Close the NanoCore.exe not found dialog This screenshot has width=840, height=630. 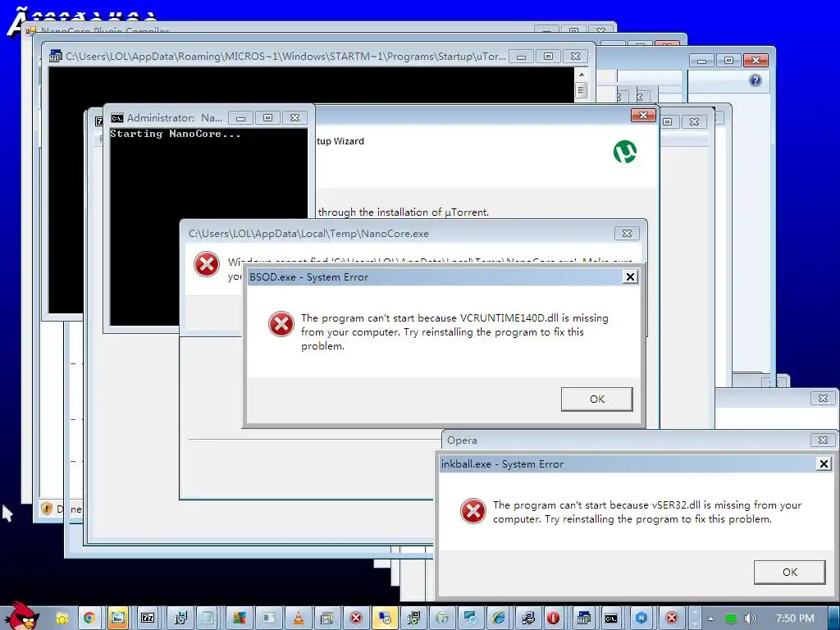pos(627,234)
